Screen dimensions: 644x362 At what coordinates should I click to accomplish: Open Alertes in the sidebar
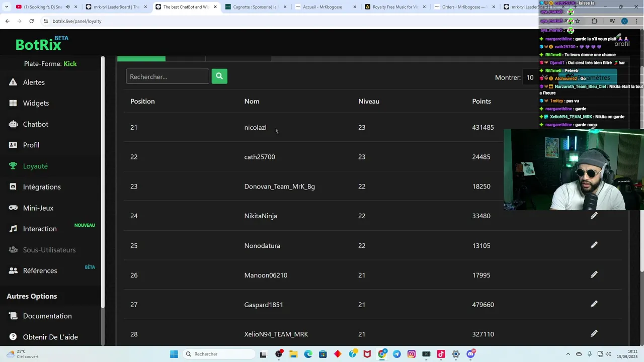(34, 82)
